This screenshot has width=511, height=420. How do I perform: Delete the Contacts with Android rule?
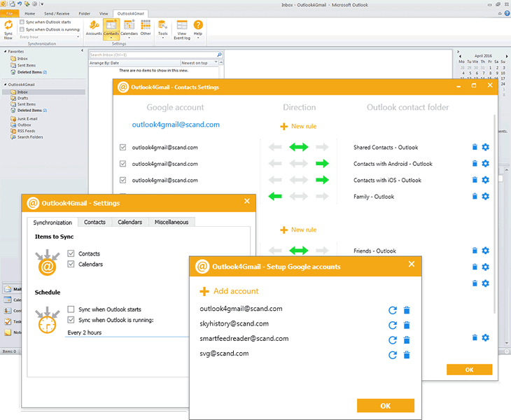click(475, 164)
